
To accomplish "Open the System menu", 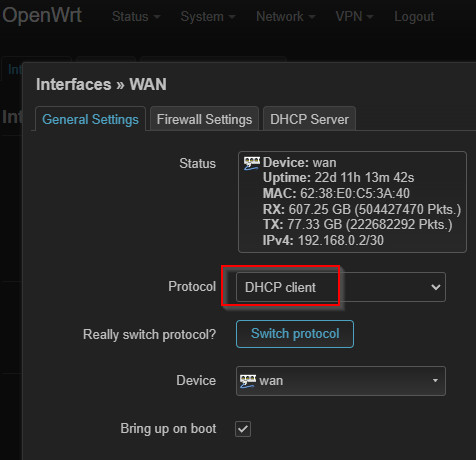I will coord(208,16).
